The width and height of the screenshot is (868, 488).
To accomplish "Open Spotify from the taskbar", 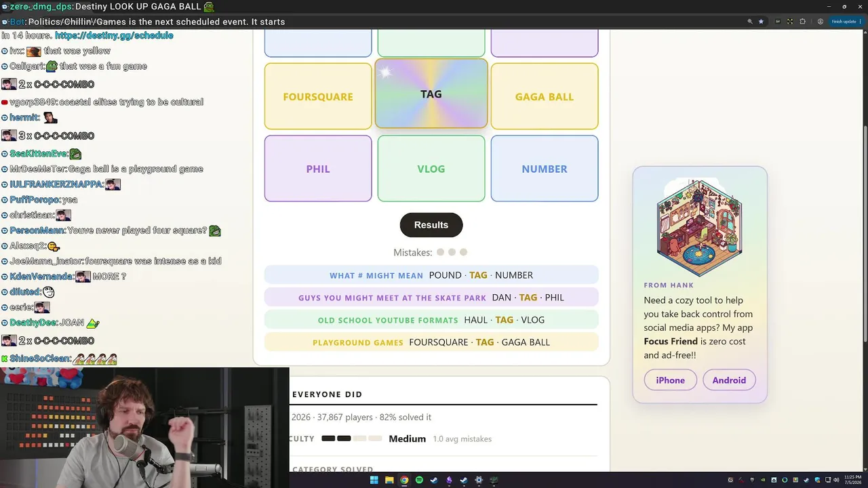I will click(419, 480).
